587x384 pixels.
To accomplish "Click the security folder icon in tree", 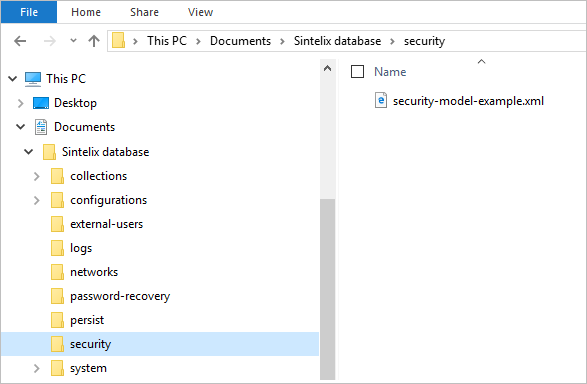I will point(57,344).
